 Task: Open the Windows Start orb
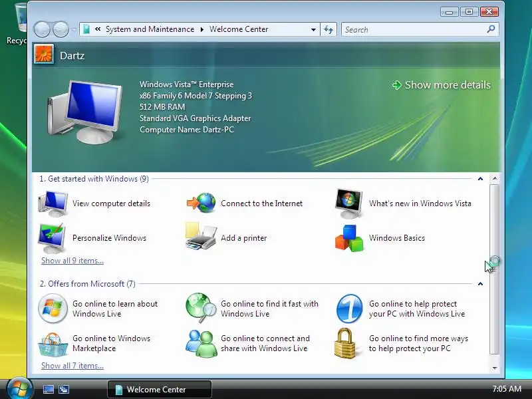19,388
